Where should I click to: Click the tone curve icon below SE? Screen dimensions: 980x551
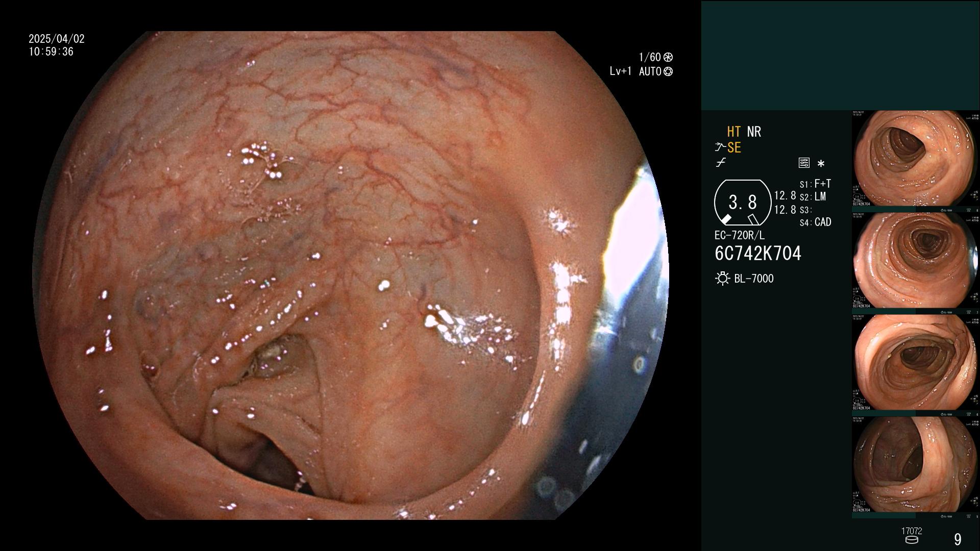click(x=721, y=163)
